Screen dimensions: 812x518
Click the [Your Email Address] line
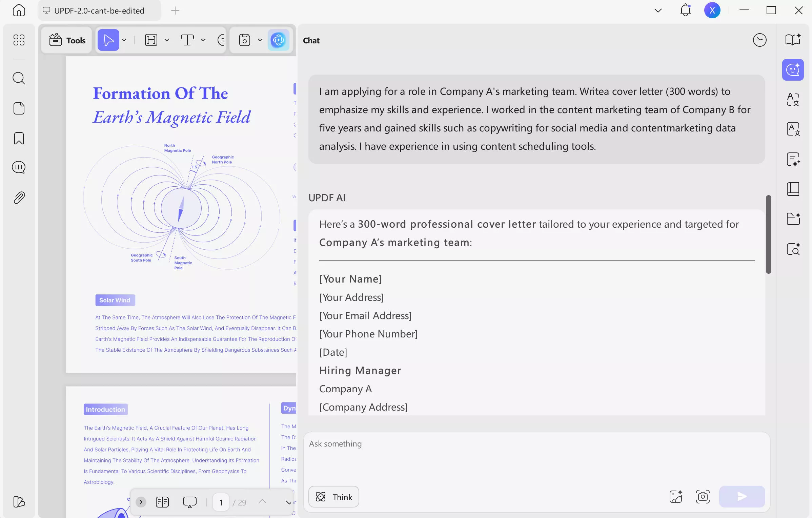click(x=365, y=315)
